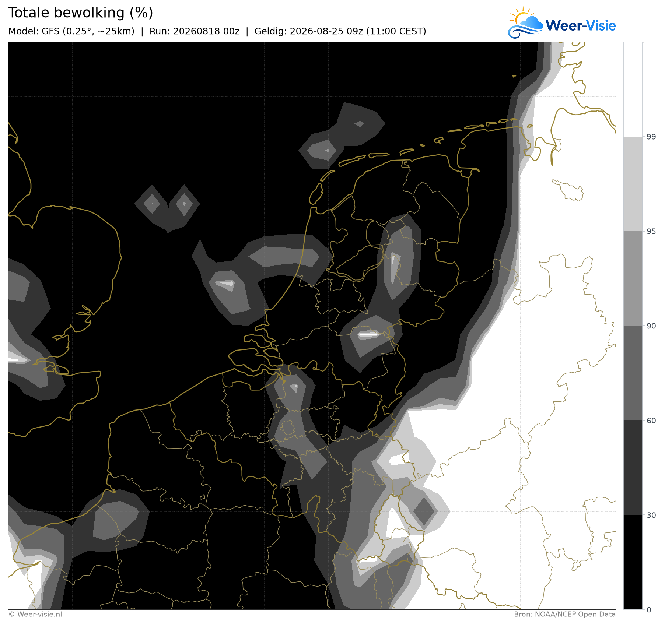
Task: Click the 95 tick label on colorbar
Action: [651, 231]
